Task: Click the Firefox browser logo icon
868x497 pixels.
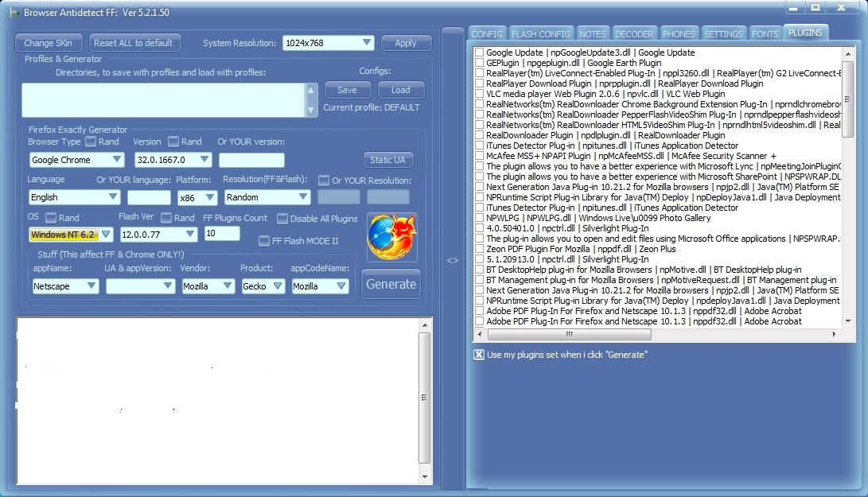Action: click(391, 235)
